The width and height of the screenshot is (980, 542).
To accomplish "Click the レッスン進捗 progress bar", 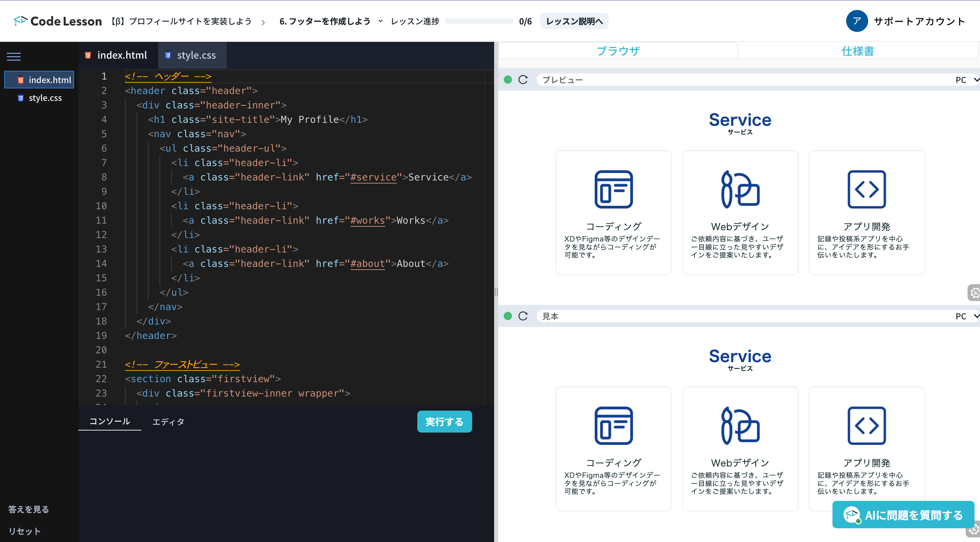I will coord(479,21).
